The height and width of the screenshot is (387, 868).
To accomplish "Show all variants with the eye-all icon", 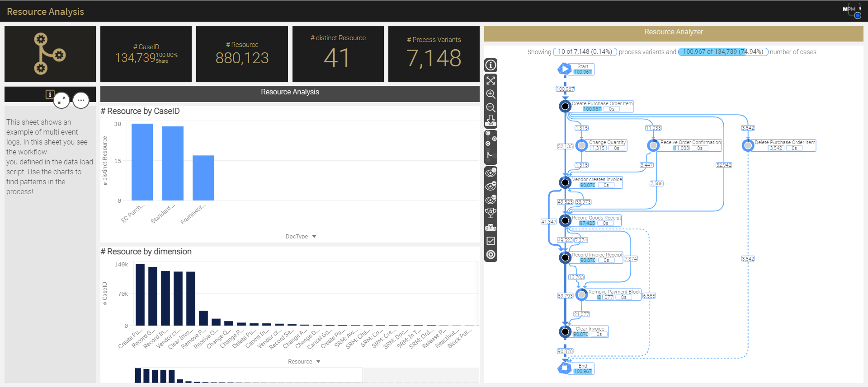I will (491, 200).
